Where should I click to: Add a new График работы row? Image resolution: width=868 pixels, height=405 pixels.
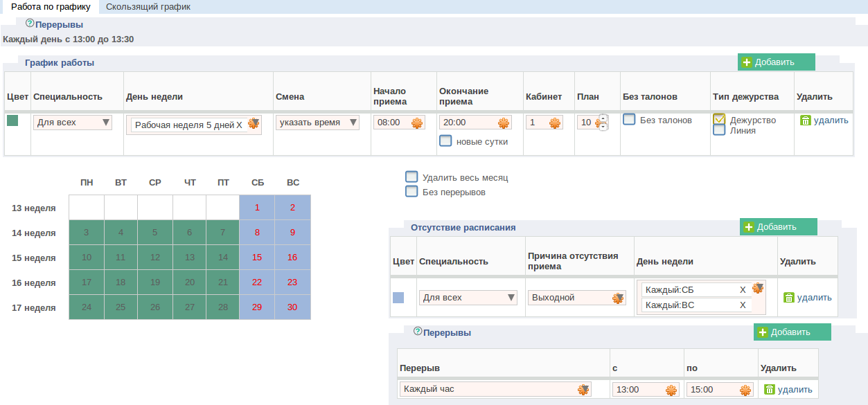click(x=776, y=62)
